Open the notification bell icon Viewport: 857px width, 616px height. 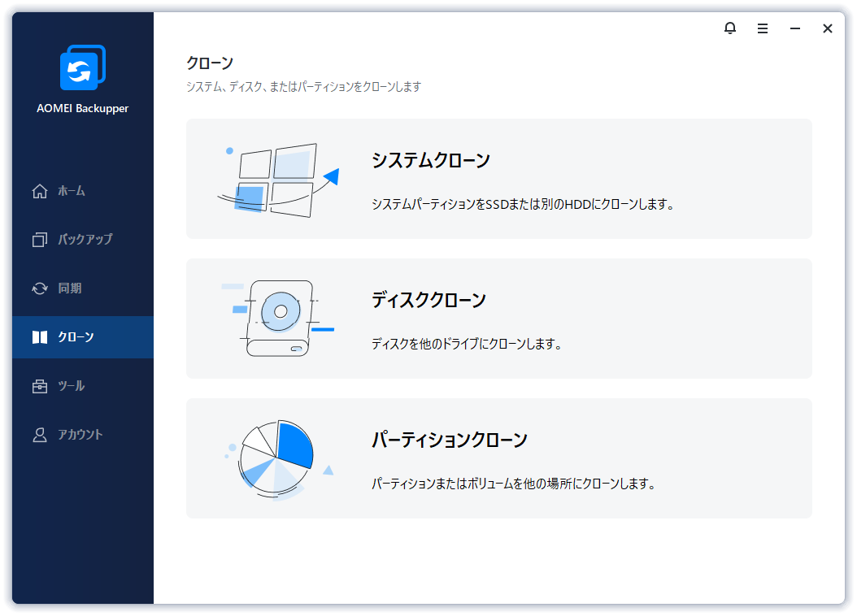tap(730, 28)
